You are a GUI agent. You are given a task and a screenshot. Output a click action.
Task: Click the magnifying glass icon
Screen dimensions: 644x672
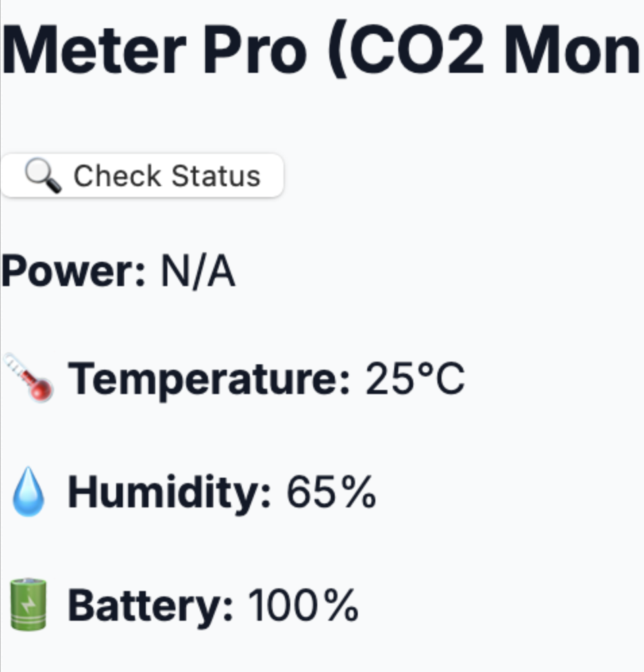tap(43, 176)
